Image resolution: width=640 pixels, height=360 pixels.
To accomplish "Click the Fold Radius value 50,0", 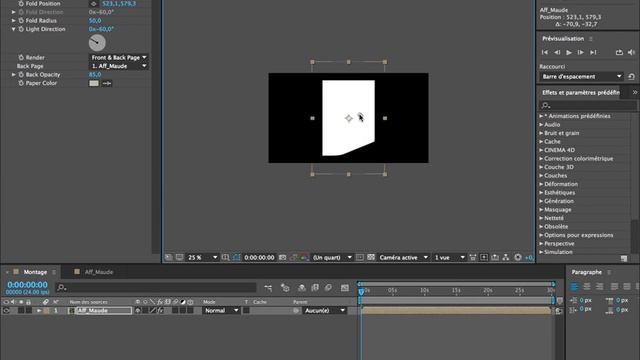I will tap(95, 20).
